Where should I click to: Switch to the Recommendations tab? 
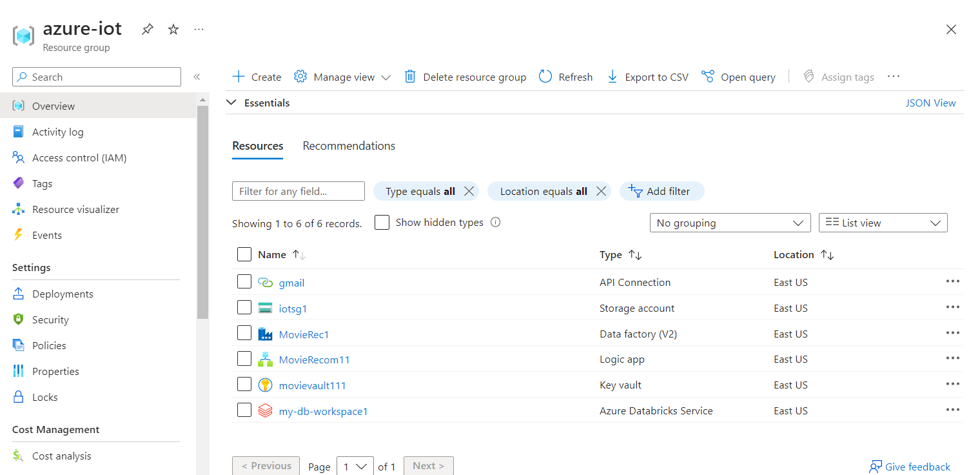349,145
